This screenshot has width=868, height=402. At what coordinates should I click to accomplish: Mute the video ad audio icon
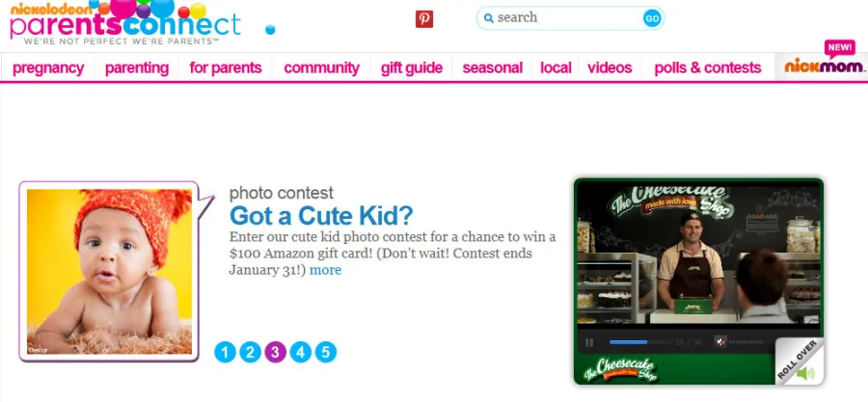[720, 341]
